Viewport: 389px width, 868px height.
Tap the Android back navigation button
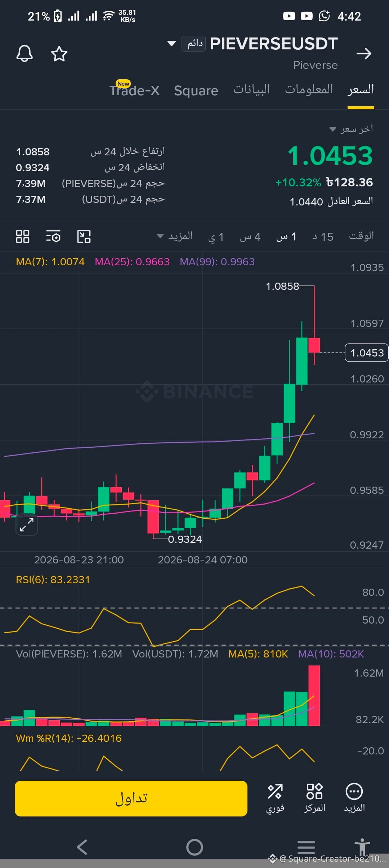pyautogui.click(x=82, y=847)
